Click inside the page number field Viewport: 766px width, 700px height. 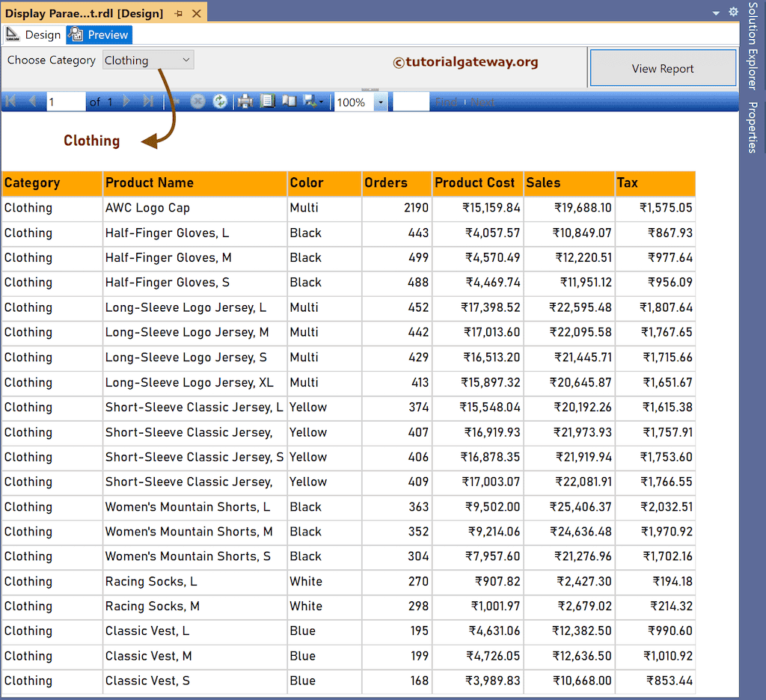(66, 102)
